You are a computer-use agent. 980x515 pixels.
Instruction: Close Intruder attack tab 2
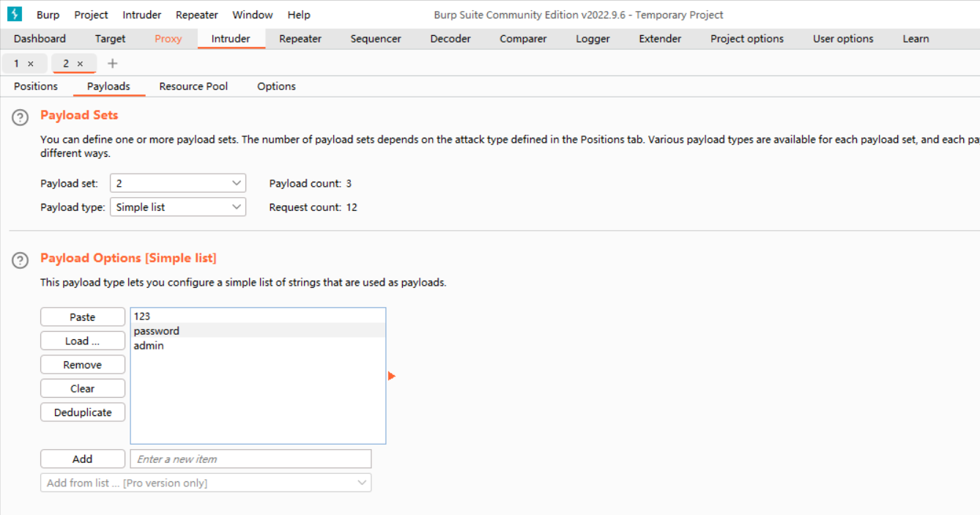click(x=81, y=64)
